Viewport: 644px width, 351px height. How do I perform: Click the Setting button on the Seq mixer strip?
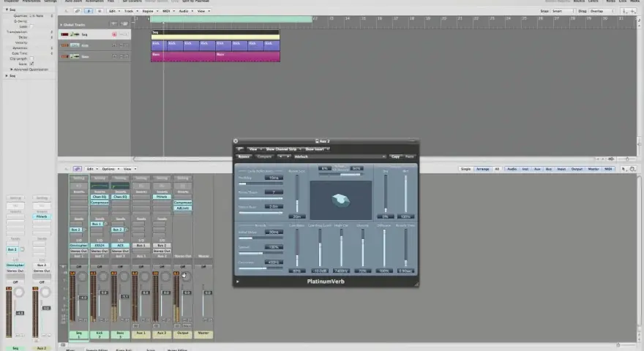pyautogui.click(x=78, y=178)
